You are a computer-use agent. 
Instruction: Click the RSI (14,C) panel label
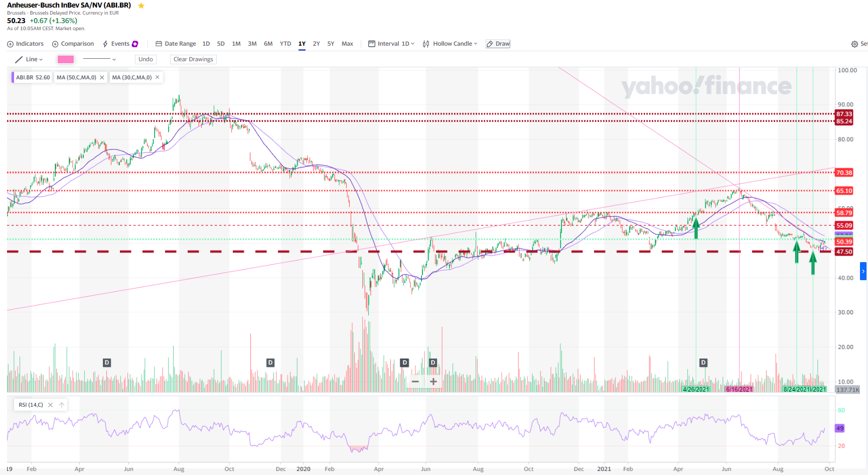coord(31,405)
